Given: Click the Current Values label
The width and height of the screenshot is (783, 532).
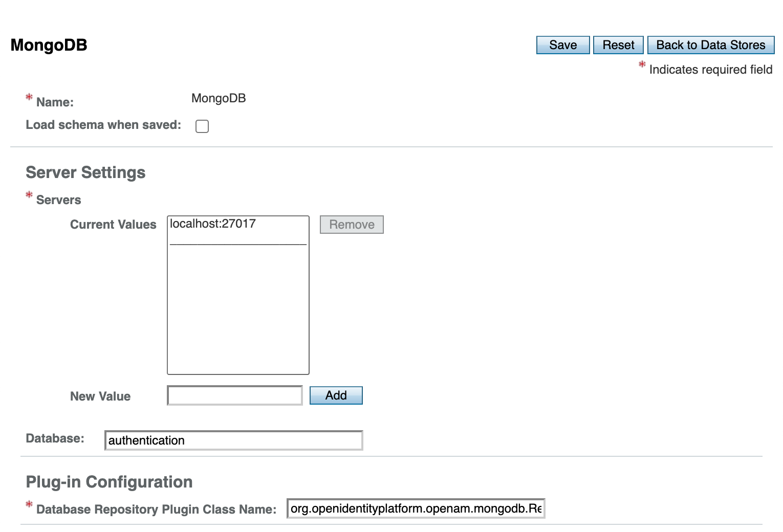Looking at the screenshot, I should tap(113, 225).
